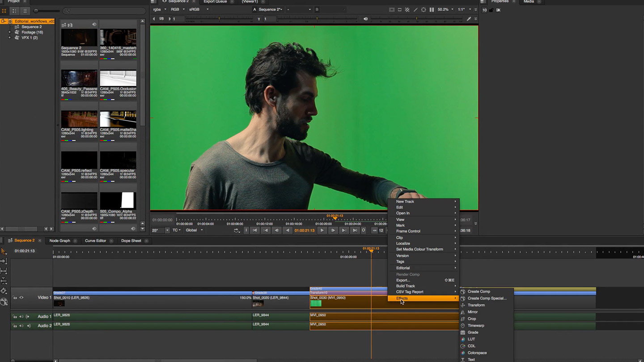Toggle the lock on Audio 2 track

click(x=15, y=326)
